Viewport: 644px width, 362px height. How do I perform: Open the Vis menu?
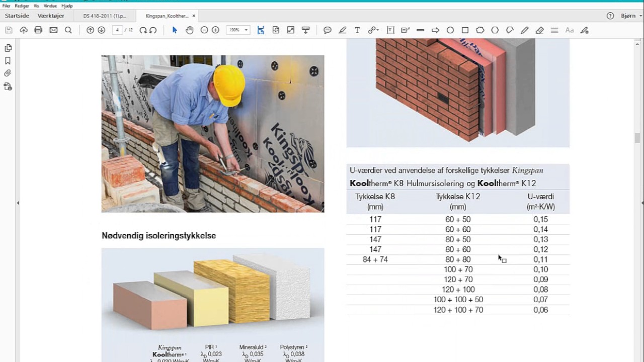tap(36, 6)
